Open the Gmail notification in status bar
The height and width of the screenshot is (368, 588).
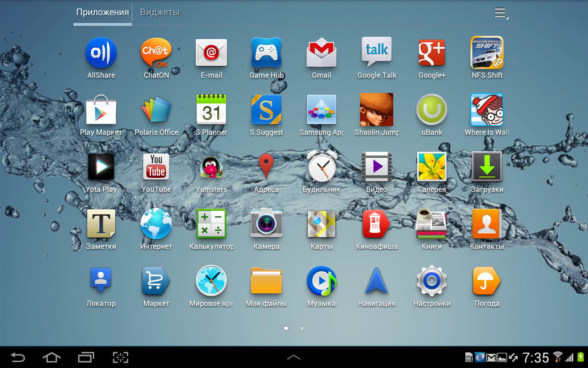pyautogui.click(x=491, y=357)
